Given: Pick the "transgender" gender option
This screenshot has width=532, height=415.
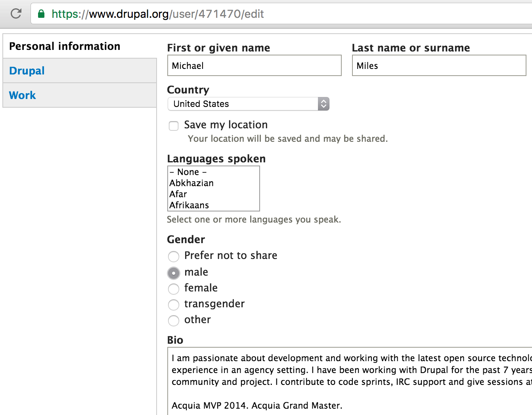Looking at the screenshot, I should click(174, 305).
